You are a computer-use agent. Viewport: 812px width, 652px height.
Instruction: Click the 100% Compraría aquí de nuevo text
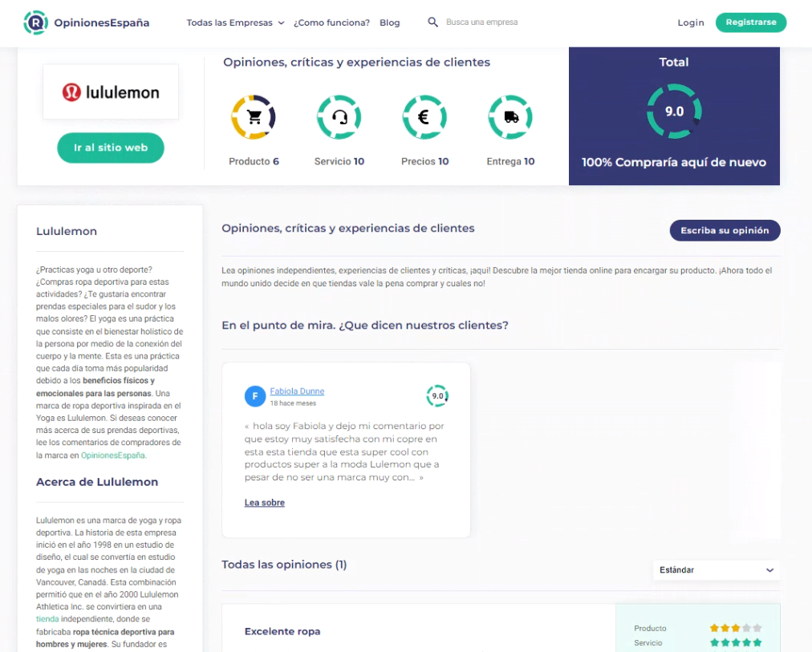674,163
